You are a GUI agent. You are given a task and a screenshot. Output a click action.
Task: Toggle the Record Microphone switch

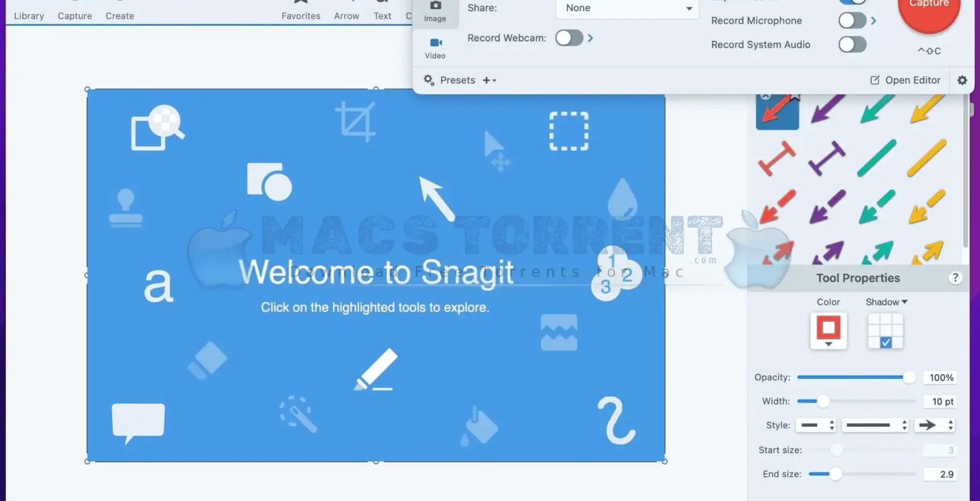[x=852, y=21]
